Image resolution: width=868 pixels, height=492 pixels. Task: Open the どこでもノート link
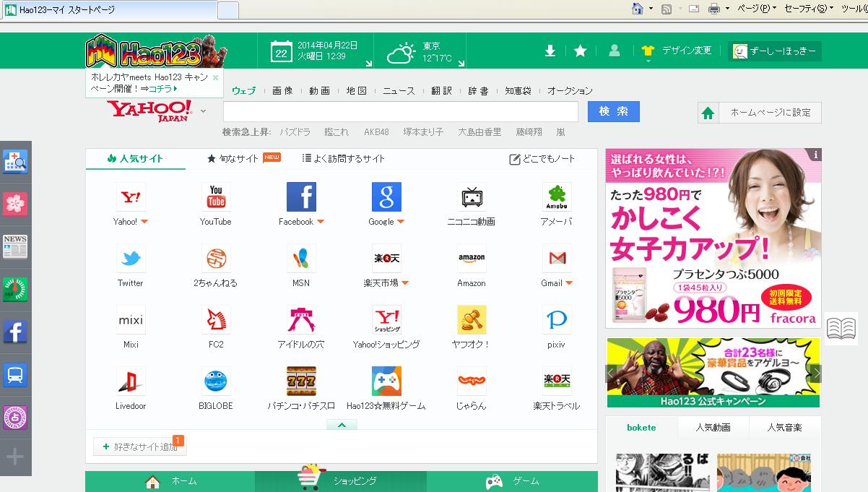pos(542,159)
